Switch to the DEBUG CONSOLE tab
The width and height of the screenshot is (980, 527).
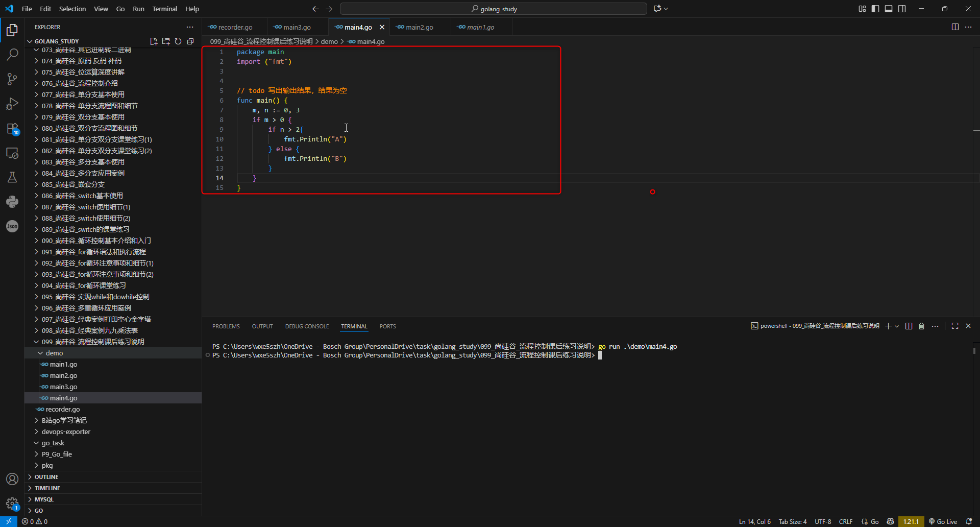coord(307,326)
